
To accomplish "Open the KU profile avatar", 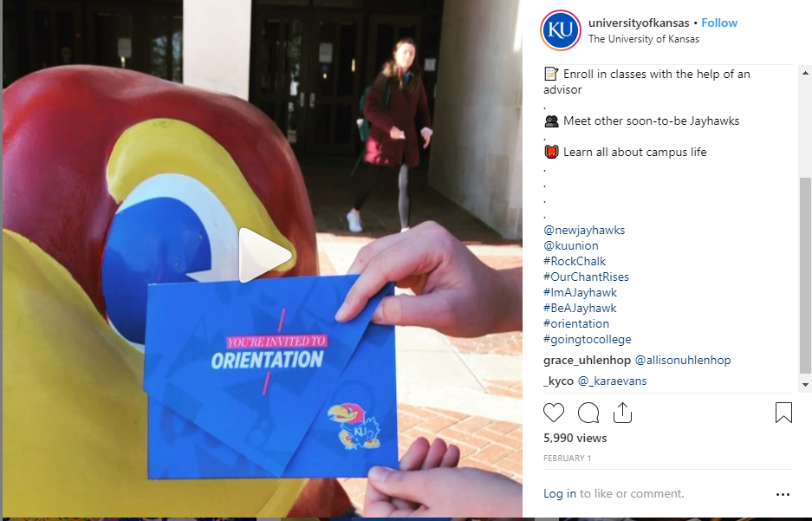I will 561,30.
